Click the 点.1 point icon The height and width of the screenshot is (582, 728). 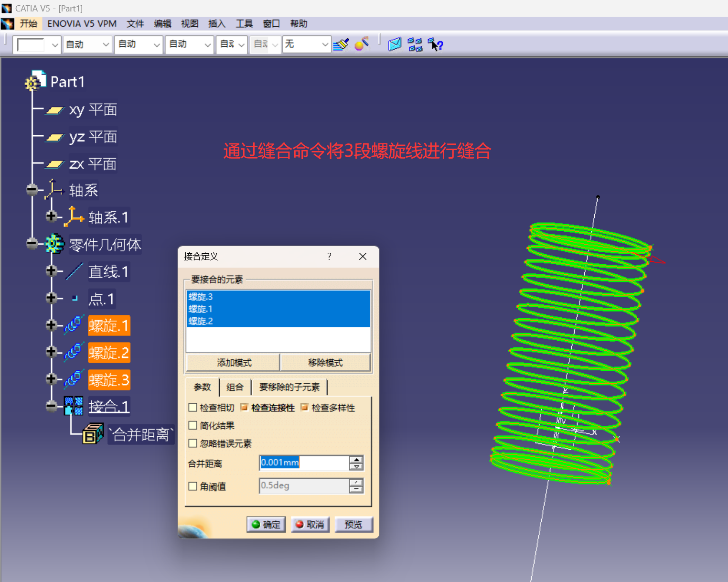(75, 298)
